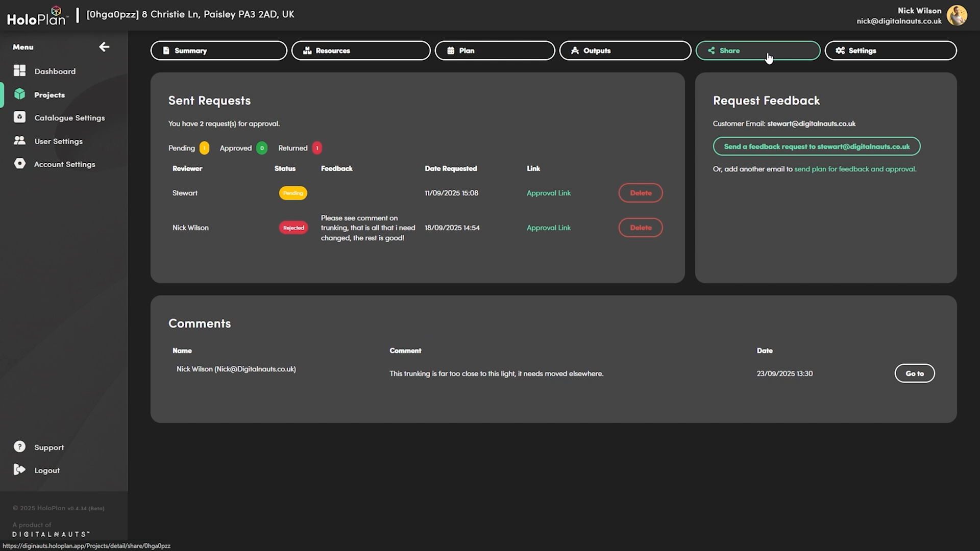Open Catalogue Settings icon in sidebar
The image size is (980, 551).
[19, 117]
